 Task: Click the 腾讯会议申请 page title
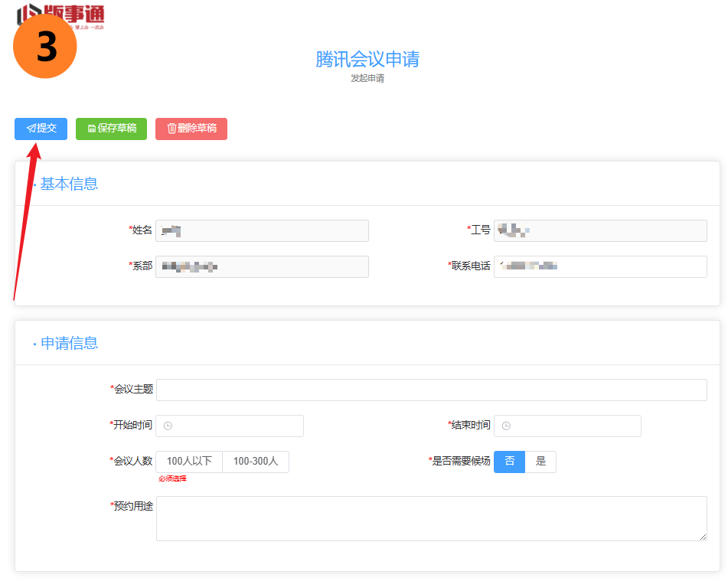(367, 60)
